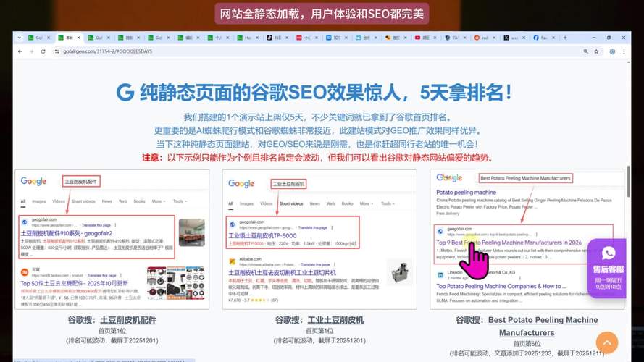Close the first Go! tab

click(x=49, y=38)
